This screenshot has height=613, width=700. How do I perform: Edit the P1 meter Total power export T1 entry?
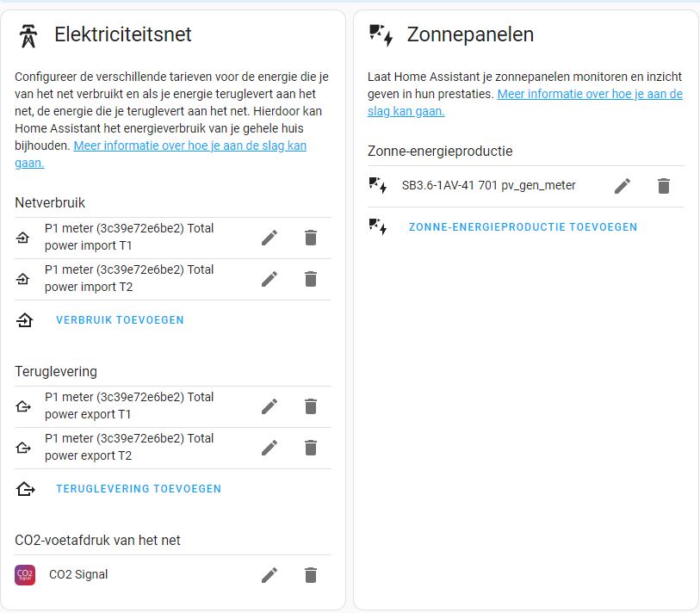pyautogui.click(x=269, y=406)
